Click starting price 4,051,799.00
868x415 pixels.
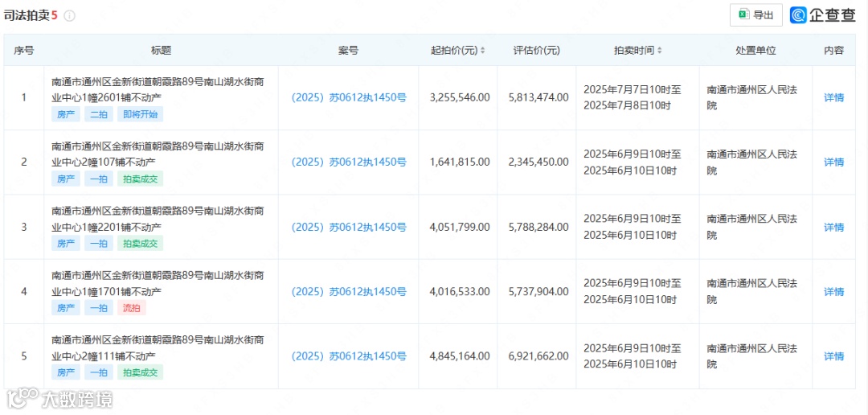click(460, 227)
